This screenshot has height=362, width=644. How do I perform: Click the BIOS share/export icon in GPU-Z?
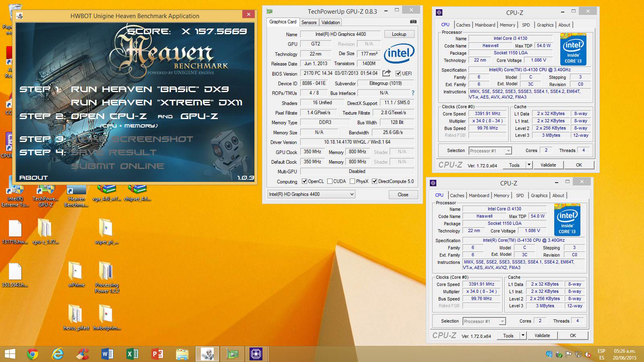click(386, 73)
